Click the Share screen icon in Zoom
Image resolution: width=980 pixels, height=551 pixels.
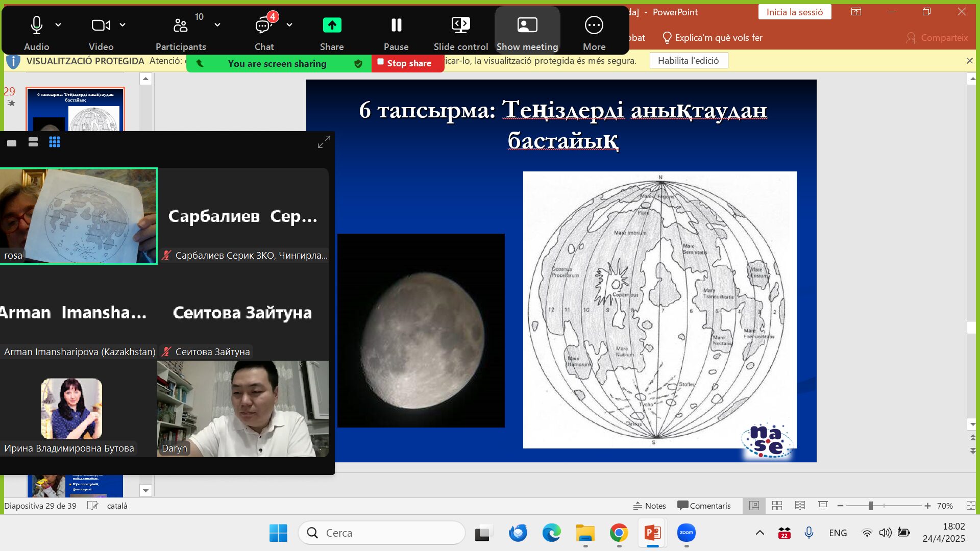pyautogui.click(x=332, y=25)
